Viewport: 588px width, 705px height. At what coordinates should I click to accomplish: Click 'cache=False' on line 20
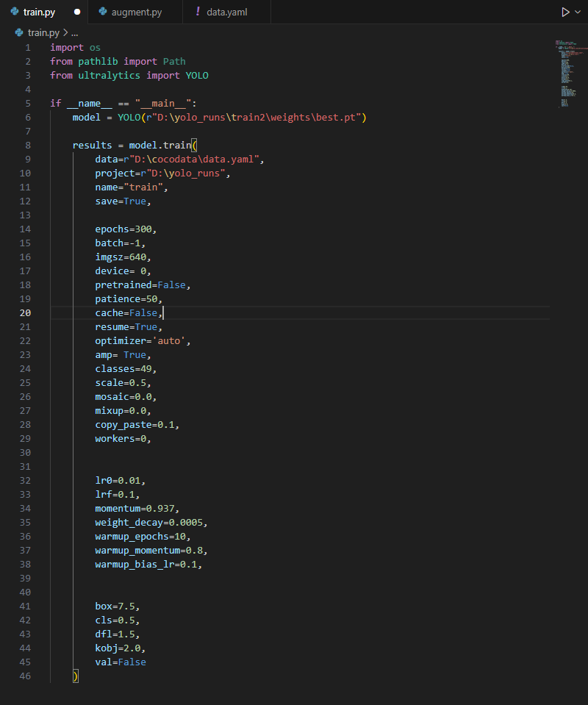126,313
